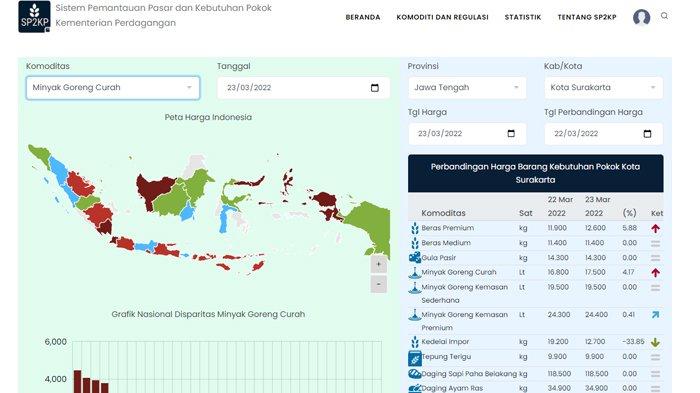Click 'Sistem Pemantauan Pasar' site title
700x393 pixels.
pos(163,8)
